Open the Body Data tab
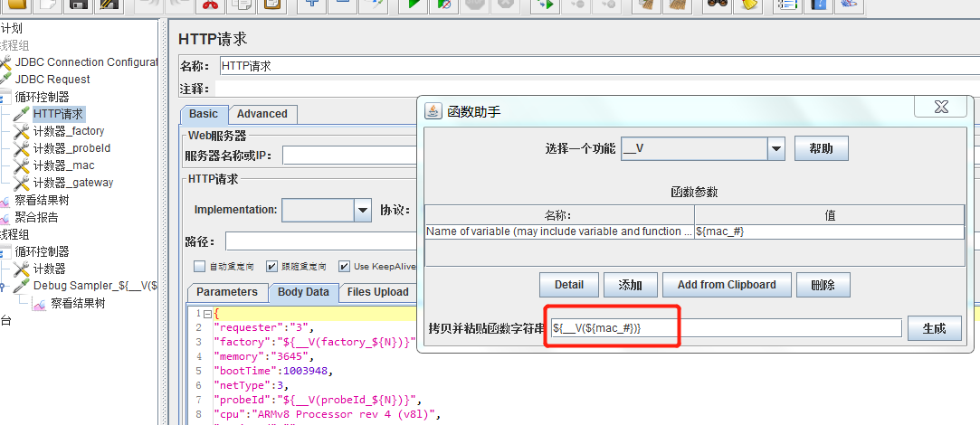This screenshot has height=425, width=980. click(304, 292)
